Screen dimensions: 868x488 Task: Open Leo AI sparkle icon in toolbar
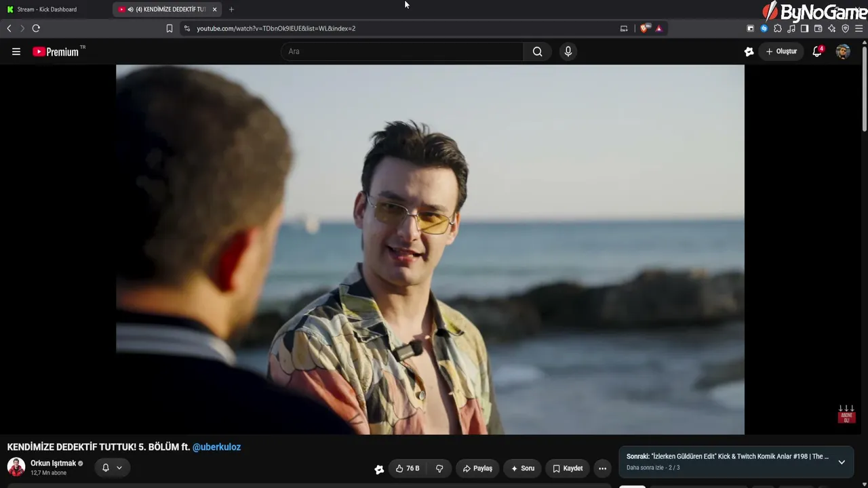coord(831,28)
